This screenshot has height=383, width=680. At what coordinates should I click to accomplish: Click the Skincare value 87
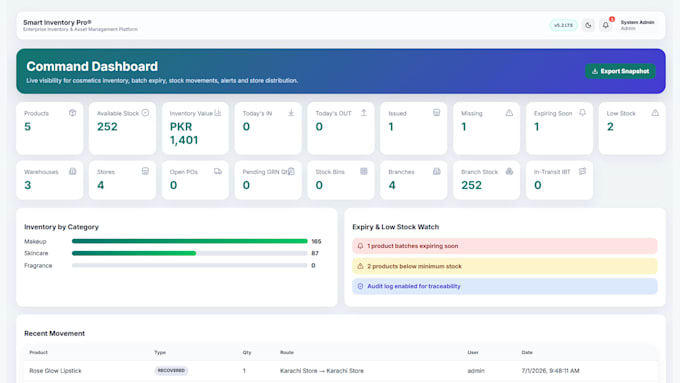pos(315,253)
